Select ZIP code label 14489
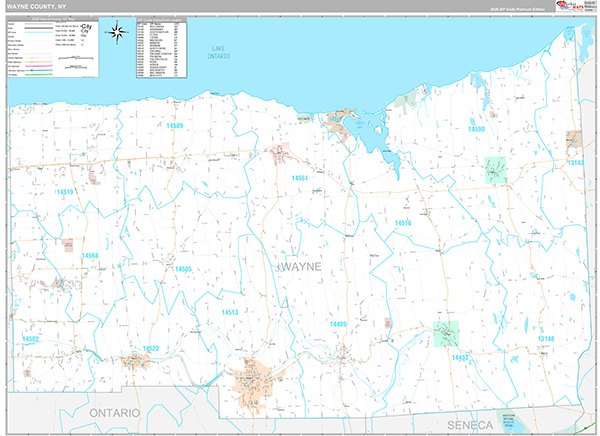This screenshot has width=600, height=436. click(x=338, y=324)
